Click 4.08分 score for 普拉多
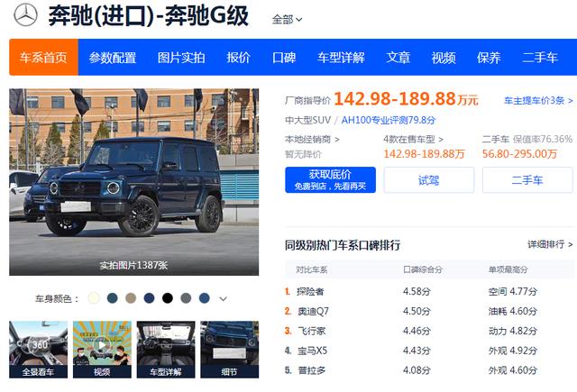 tap(417, 370)
